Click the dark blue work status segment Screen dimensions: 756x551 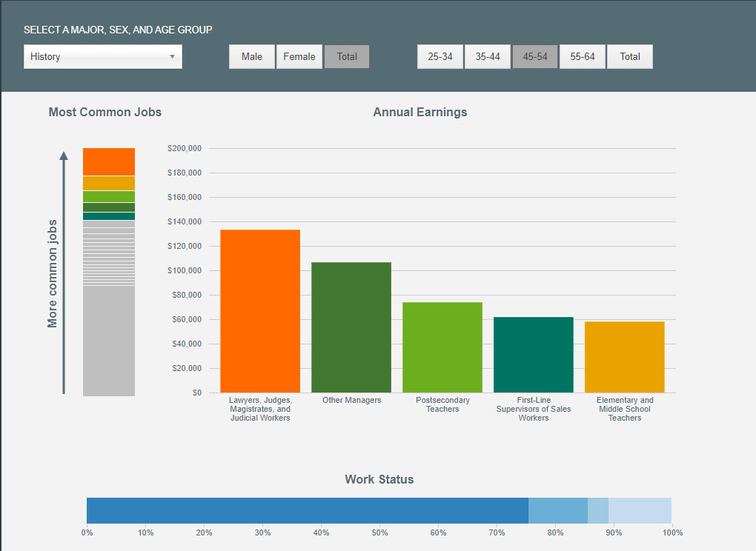tap(307, 510)
